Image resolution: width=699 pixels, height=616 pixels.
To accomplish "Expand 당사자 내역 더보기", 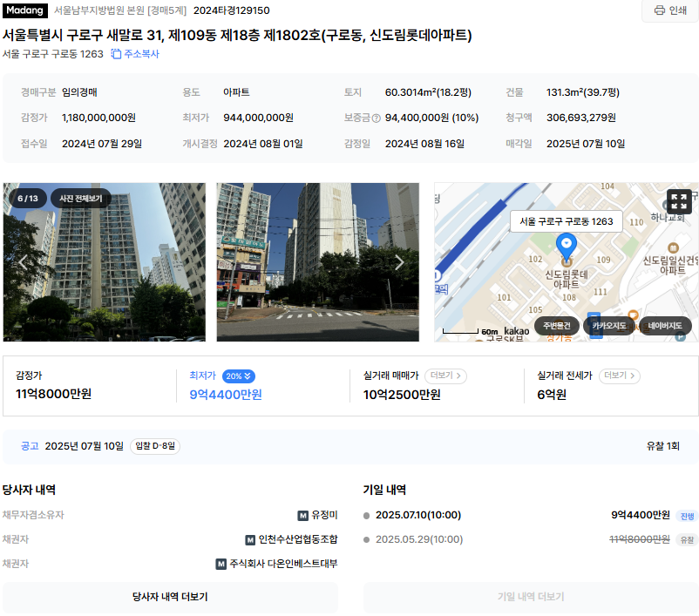I will [170, 597].
